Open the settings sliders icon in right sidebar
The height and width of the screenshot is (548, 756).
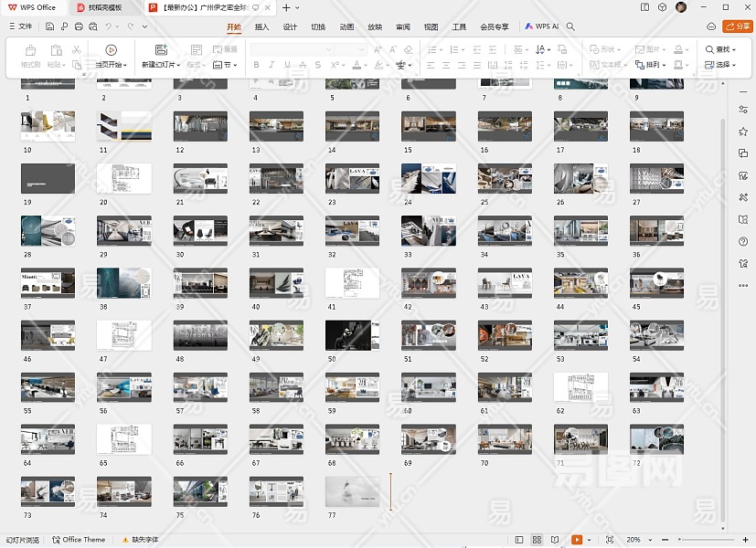tap(743, 110)
